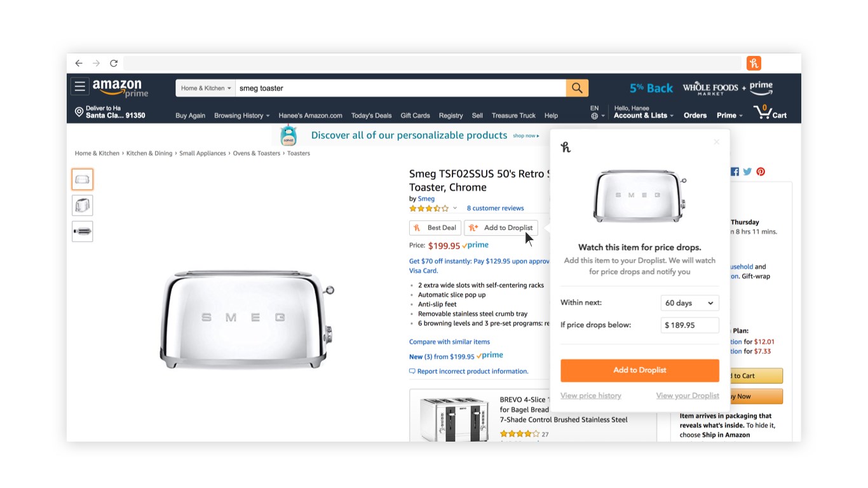The height and width of the screenshot is (488, 868).
Task: Go back using the browser back arrow
Action: [x=79, y=63]
